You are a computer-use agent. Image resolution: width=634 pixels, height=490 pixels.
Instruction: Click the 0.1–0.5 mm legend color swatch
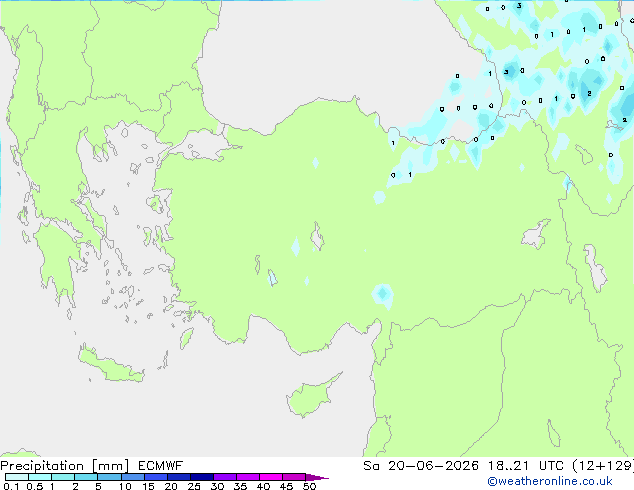[x=17, y=477]
